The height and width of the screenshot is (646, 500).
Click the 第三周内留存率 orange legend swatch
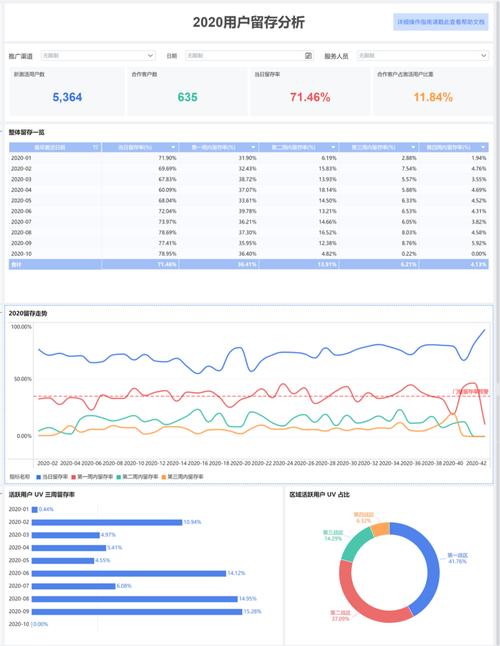click(x=164, y=477)
